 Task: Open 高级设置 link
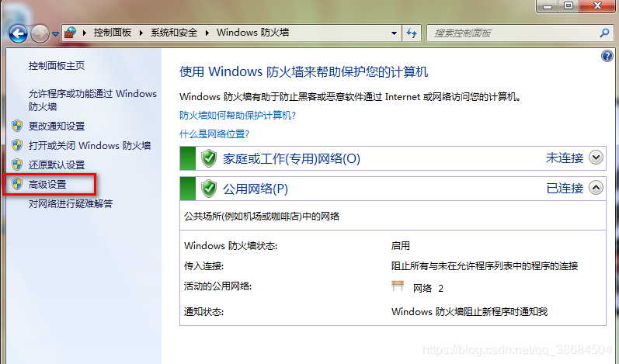[47, 184]
